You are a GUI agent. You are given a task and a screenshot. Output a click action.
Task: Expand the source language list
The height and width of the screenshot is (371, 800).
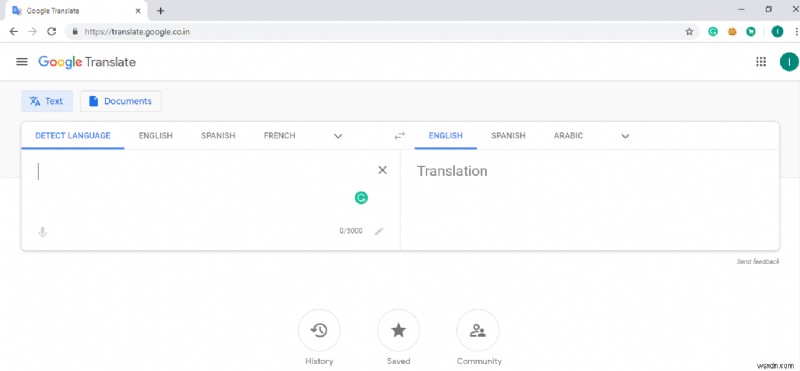tap(338, 136)
